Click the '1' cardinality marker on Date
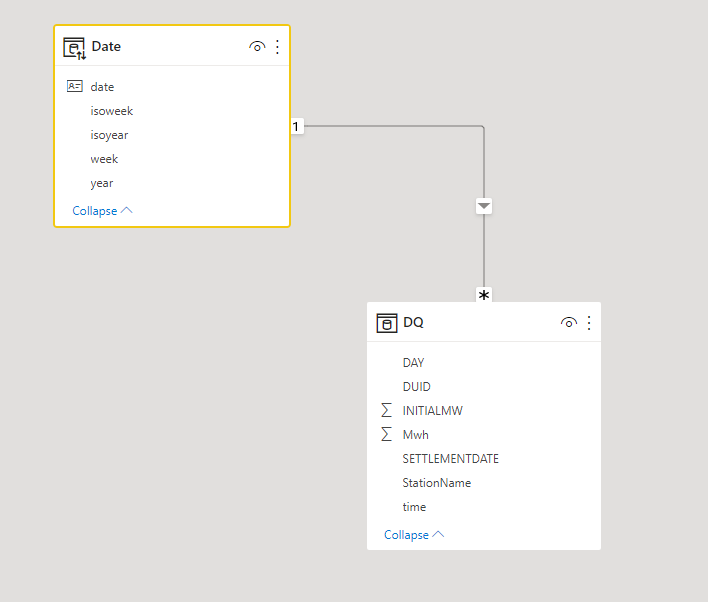 click(x=296, y=126)
